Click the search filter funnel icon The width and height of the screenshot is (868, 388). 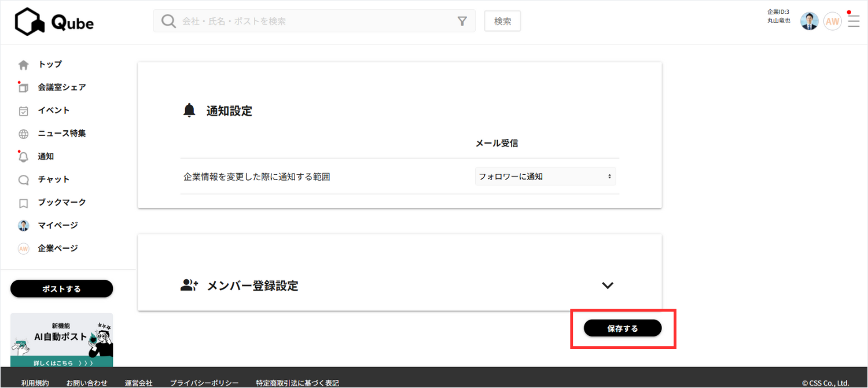(462, 20)
